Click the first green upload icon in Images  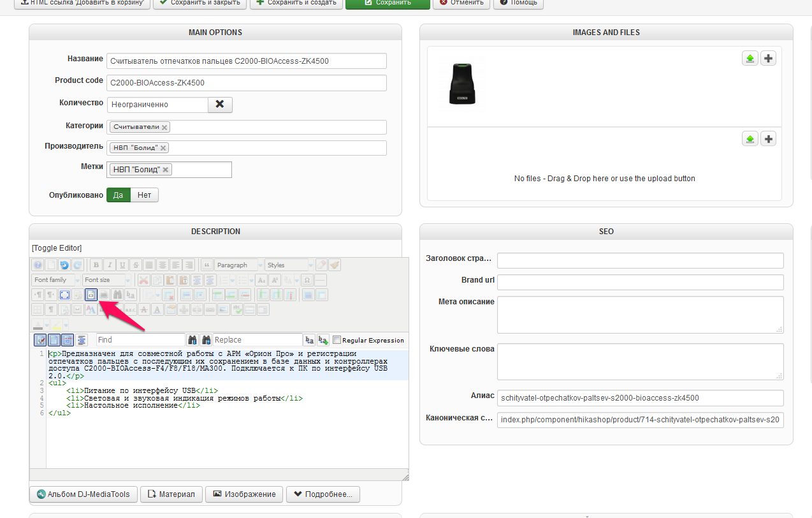pyautogui.click(x=750, y=59)
